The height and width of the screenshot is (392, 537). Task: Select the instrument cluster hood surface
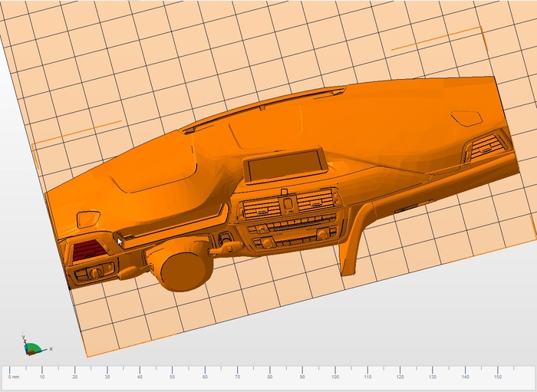click(153, 169)
